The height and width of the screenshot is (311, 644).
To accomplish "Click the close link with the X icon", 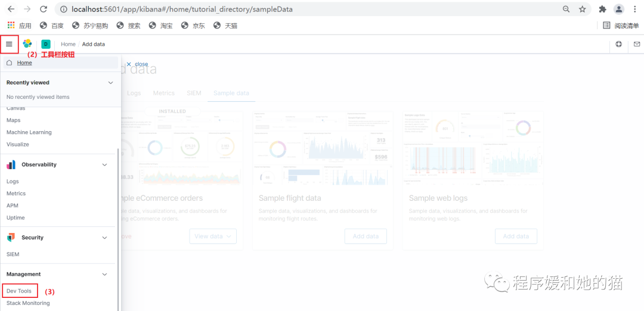I will 137,64.
